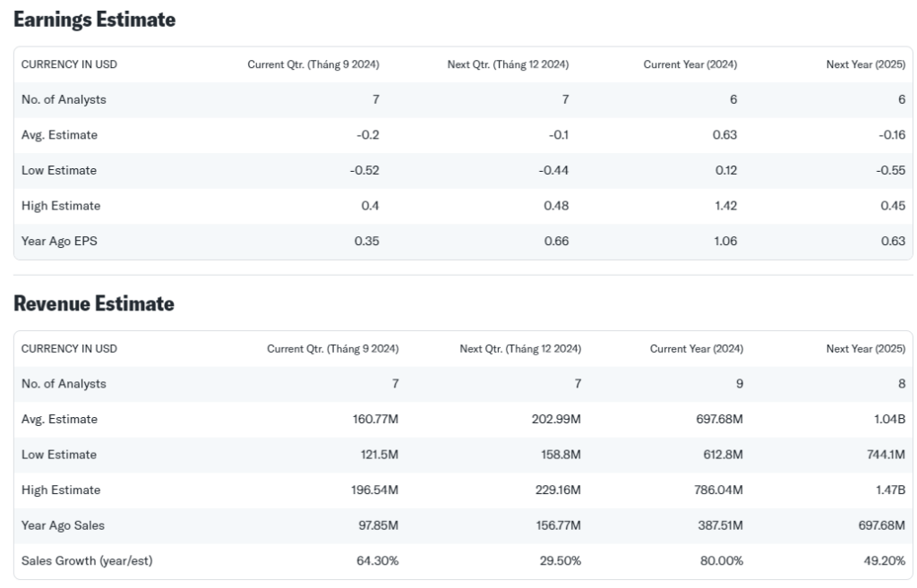Click the CURRENCY IN USD label in Revenue table
The width and height of the screenshot is (917, 588).
[x=69, y=349]
